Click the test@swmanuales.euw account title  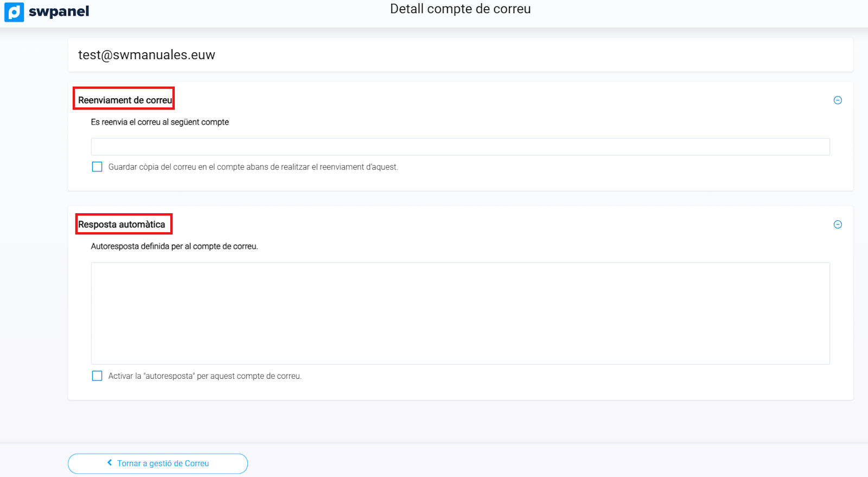pyautogui.click(x=146, y=55)
